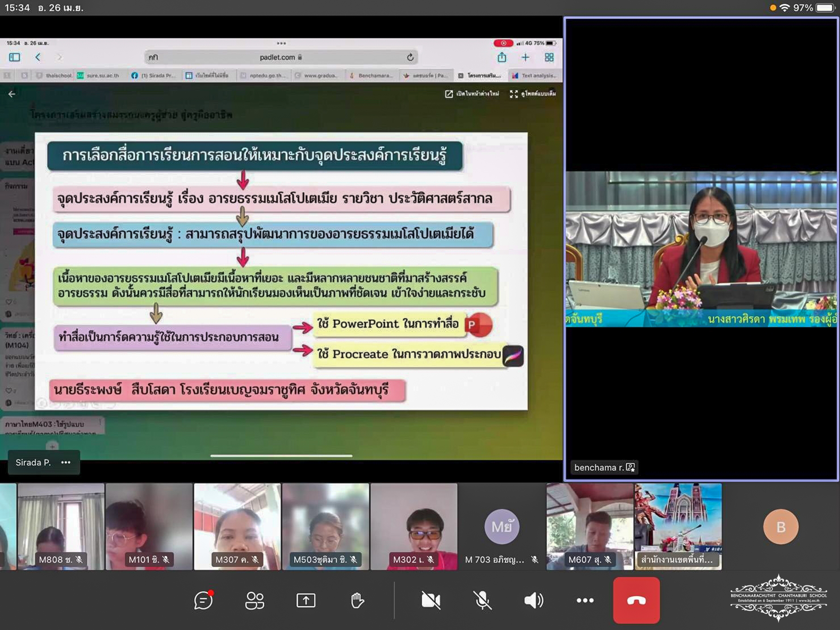Image resolution: width=840 pixels, height=630 pixels.
Task: Select the M101 participant thumbnail
Action: tap(149, 526)
